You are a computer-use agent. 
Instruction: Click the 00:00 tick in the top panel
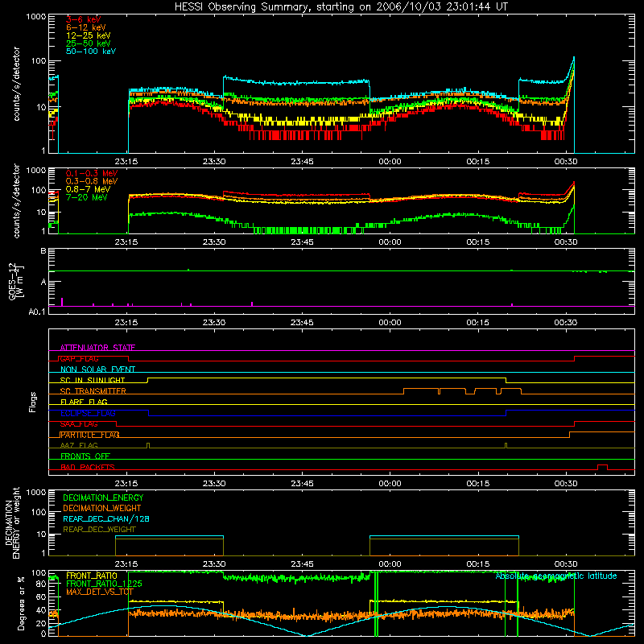click(390, 162)
